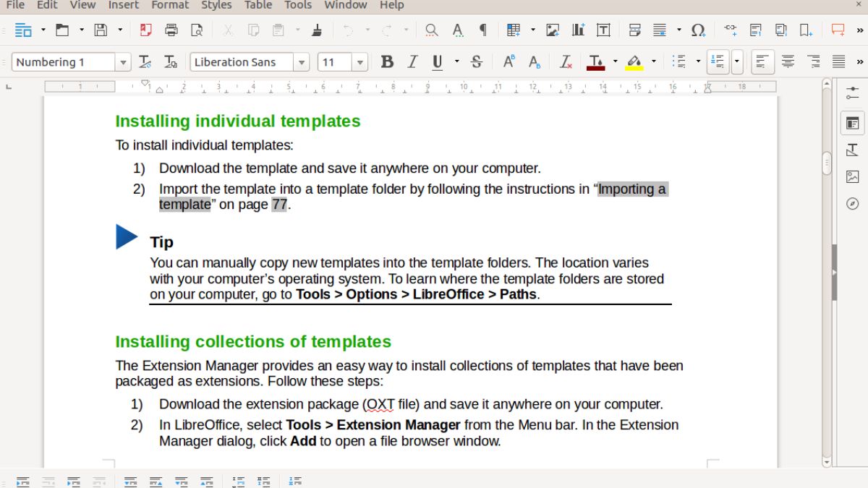The width and height of the screenshot is (868, 488).
Task: Expand the highlighting color dropdown arrow
Action: [653, 62]
